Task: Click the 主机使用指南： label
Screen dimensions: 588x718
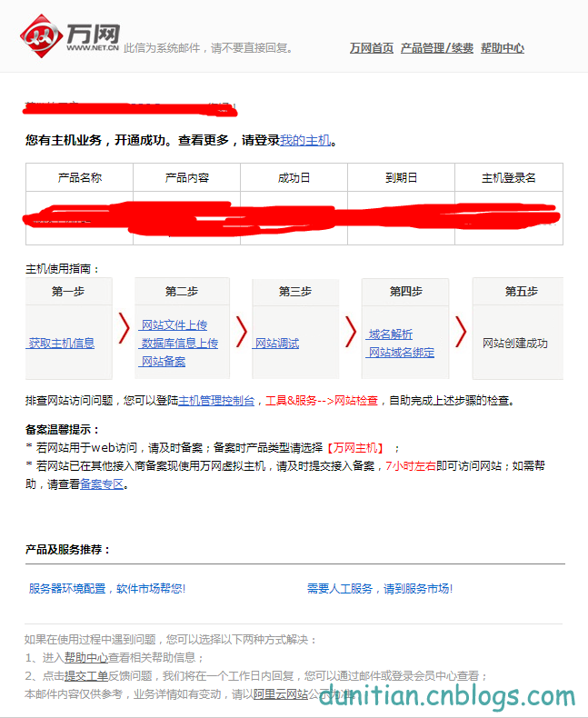Action: (x=63, y=269)
